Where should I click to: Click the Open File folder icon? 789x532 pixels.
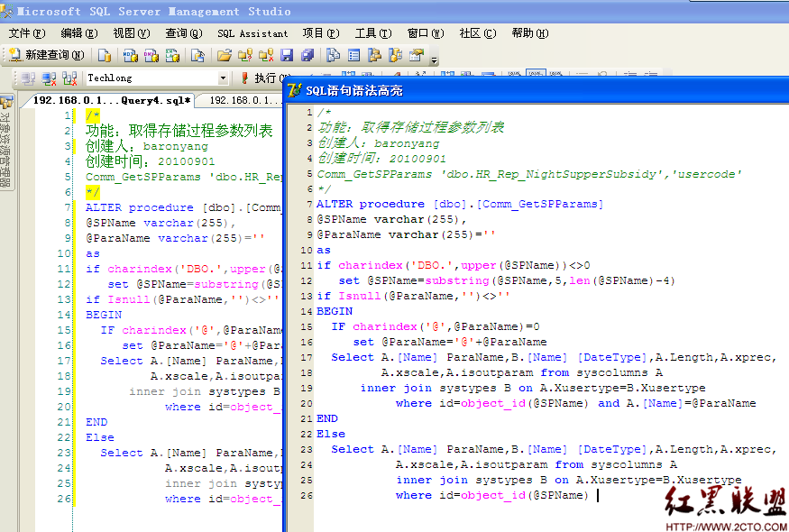[225, 55]
